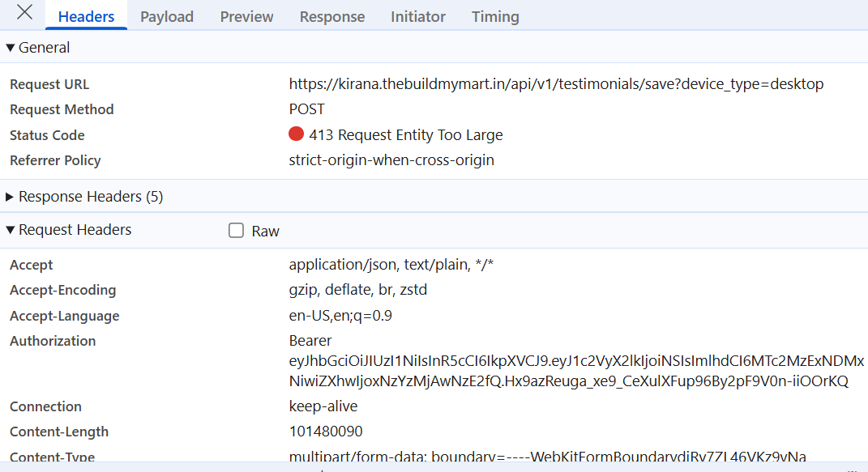Image resolution: width=868 pixels, height=472 pixels.
Task: Click the Authorization header name
Action: coord(53,341)
